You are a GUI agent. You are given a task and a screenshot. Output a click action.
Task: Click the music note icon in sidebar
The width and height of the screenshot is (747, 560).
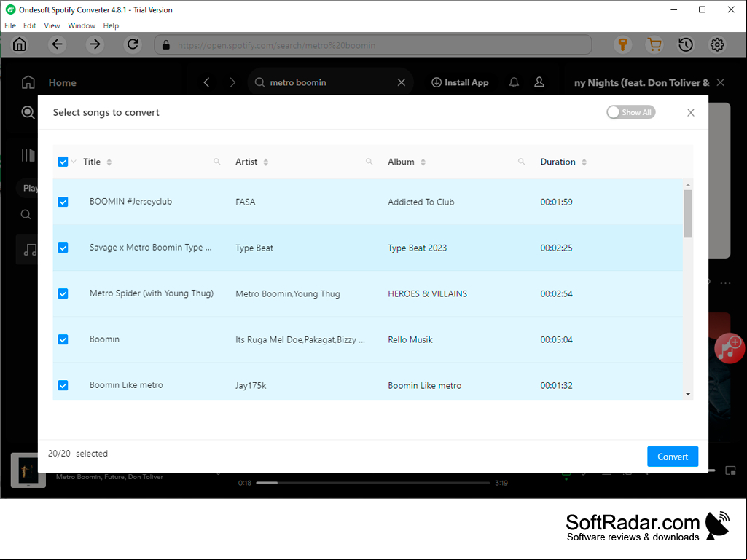30,250
